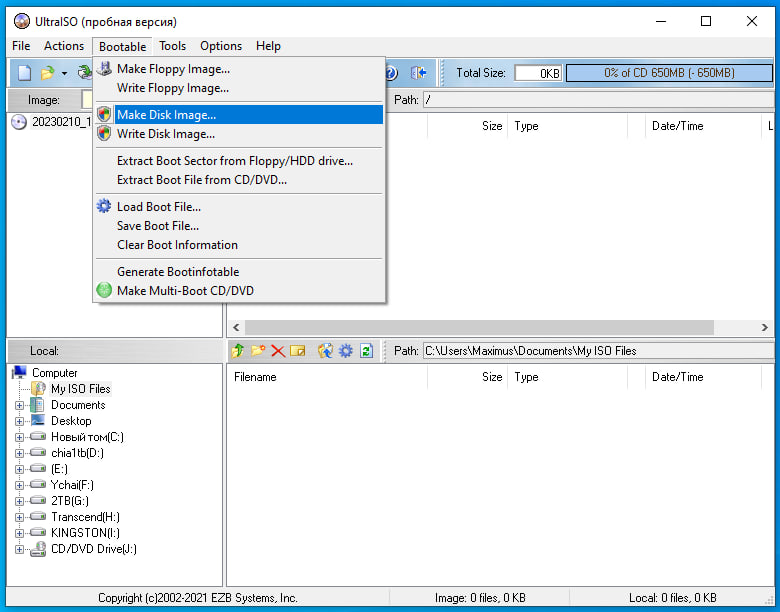The width and height of the screenshot is (780, 612).
Task: Expand the Desktop tree node
Action: tap(19, 421)
